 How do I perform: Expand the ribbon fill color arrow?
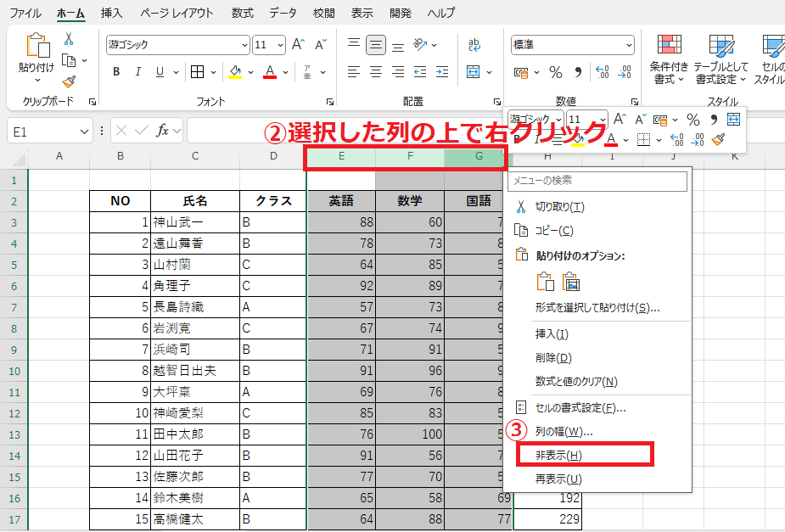pos(251,73)
